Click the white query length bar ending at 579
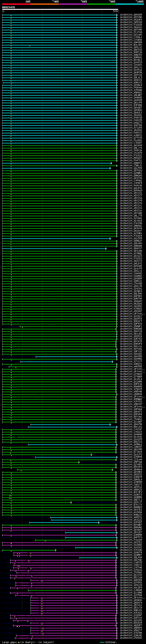The width and height of the screenshot is (146, 644). click(60, 9)
